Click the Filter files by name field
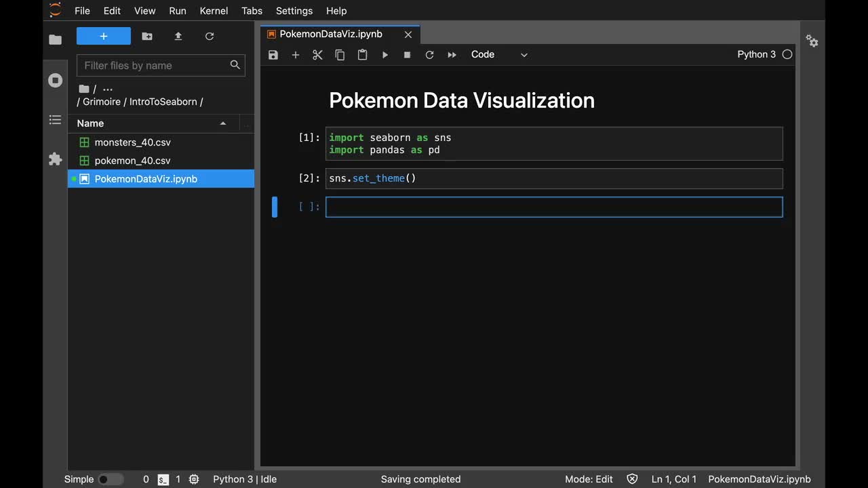The width and height of the screenshot is (868, 488). [x=161, y=65]
